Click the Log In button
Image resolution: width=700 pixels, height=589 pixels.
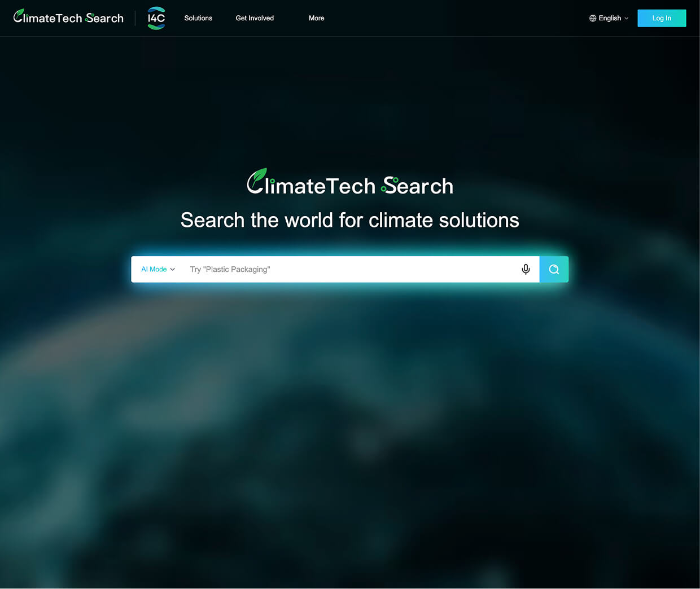[662, 18]
